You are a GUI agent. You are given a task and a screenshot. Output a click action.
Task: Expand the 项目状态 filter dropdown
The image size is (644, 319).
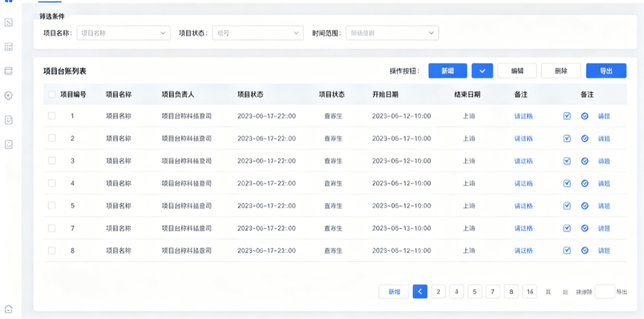pos(258,34)
